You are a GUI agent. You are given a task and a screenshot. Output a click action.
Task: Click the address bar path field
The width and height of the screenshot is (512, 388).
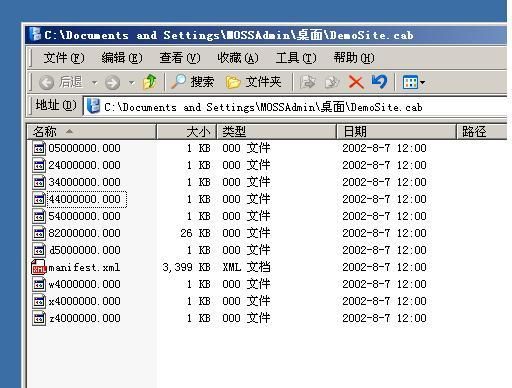[x=295, y=107]
